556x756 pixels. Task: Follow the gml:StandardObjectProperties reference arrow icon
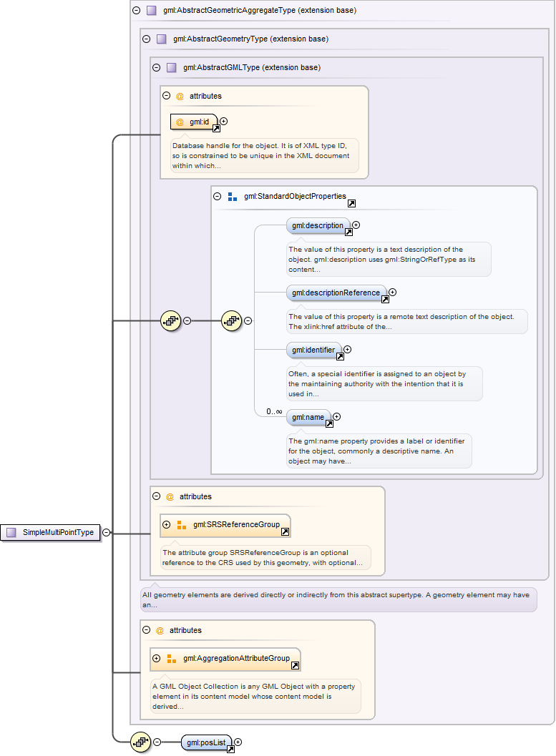pyautogui.click(x=351, y=203)
